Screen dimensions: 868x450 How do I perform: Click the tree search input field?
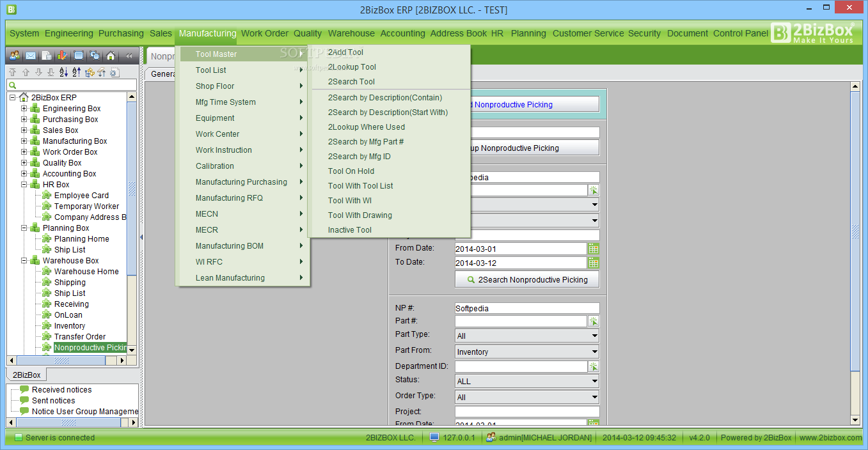coord(72,85)
